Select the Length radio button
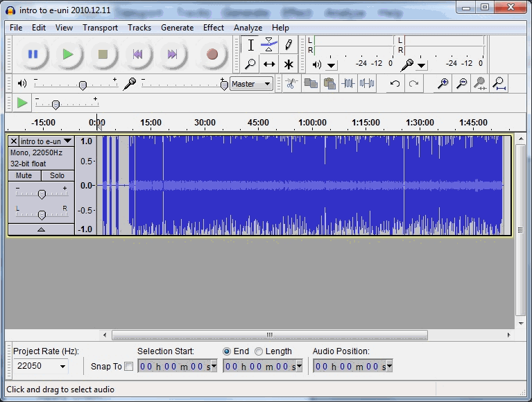532x402 pixels. 259,351
